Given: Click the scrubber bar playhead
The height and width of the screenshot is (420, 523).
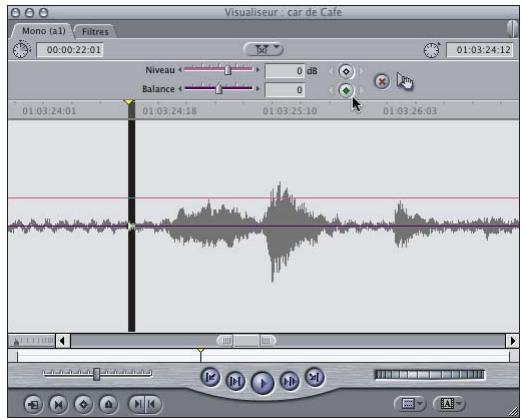Looking at the screenshot, I should (200, 354).
